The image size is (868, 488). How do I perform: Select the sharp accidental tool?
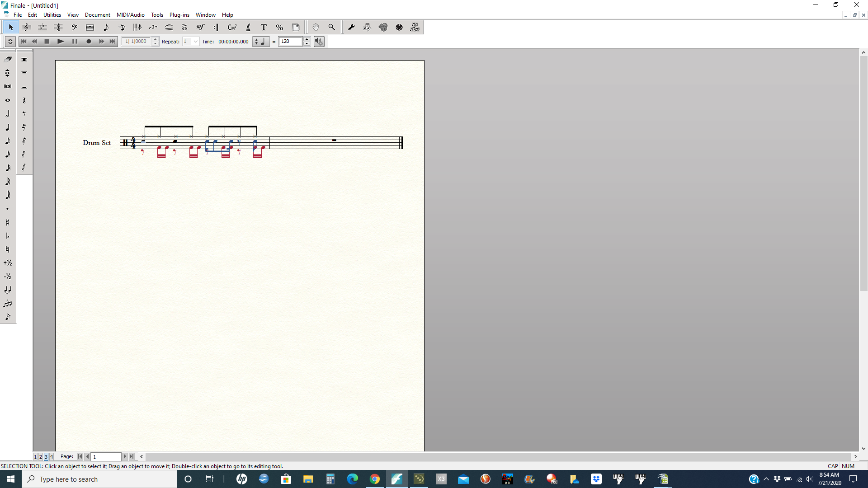click(x=8, y=222)
